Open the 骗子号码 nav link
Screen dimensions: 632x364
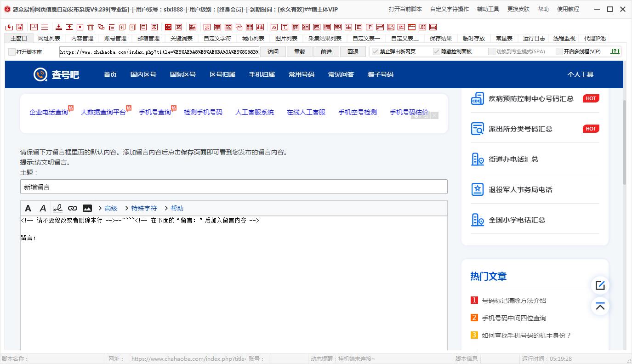(x=381, y=74)
